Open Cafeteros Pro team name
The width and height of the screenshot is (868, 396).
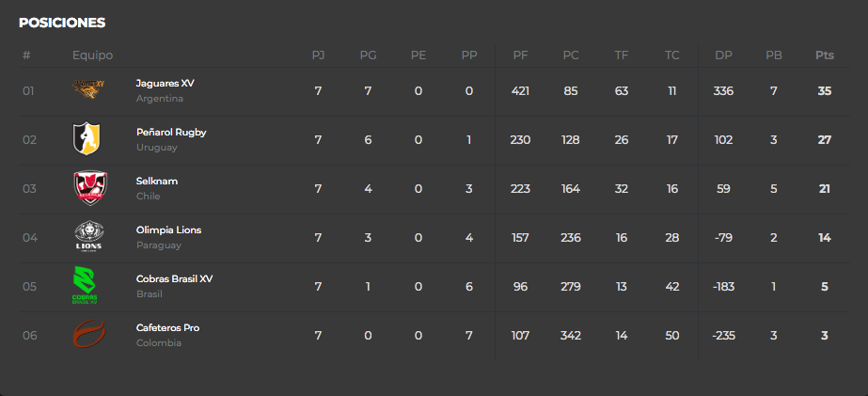point(167,328)
